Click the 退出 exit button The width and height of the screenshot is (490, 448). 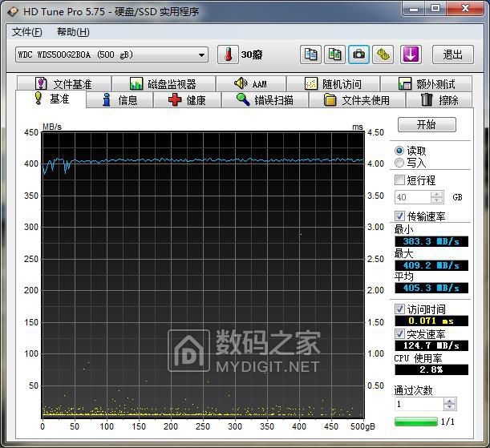click(452, 54)
